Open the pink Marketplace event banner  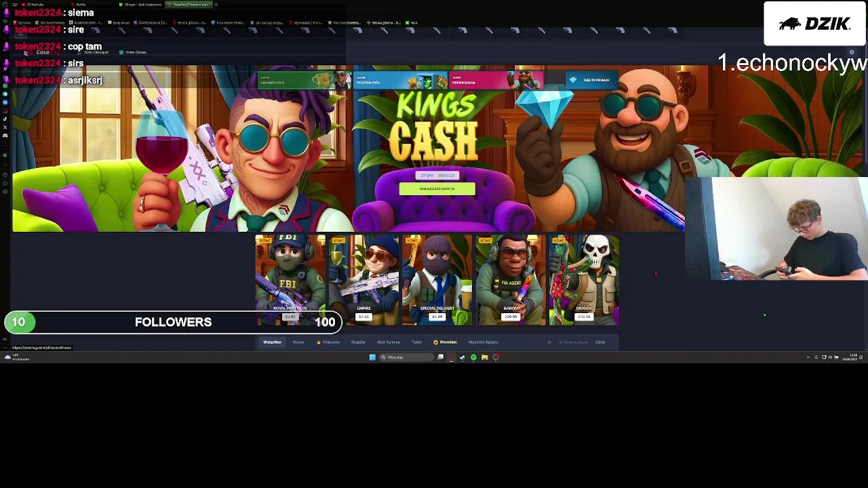pyautogui.click(x=496, y=81)
